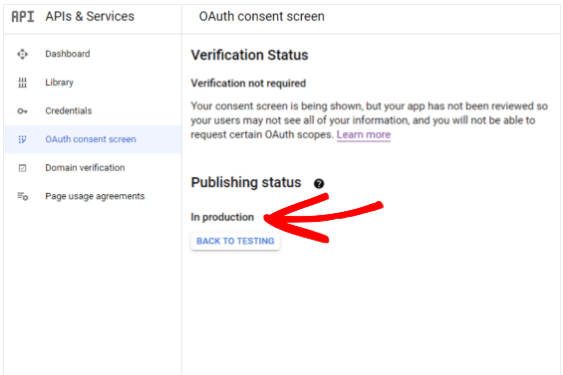Click the Domain verification checkbox icon
Image resolution: width=563 pixels, height=375 pixels.
(x=22, y=168)
